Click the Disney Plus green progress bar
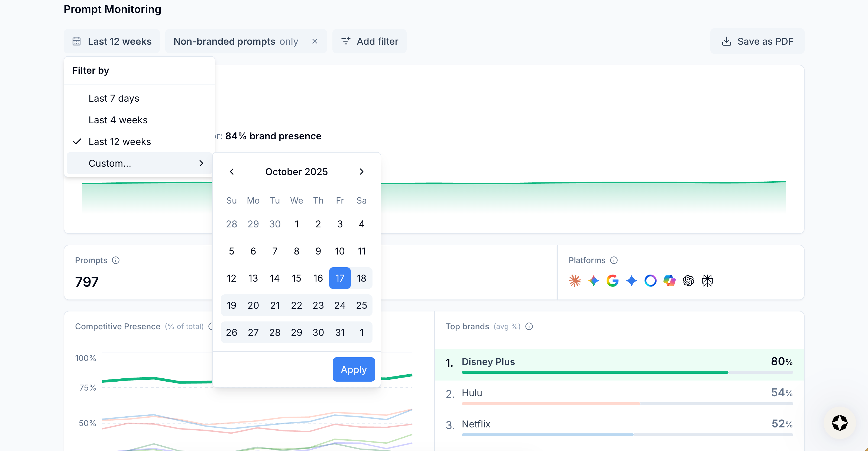 (595, 372)
